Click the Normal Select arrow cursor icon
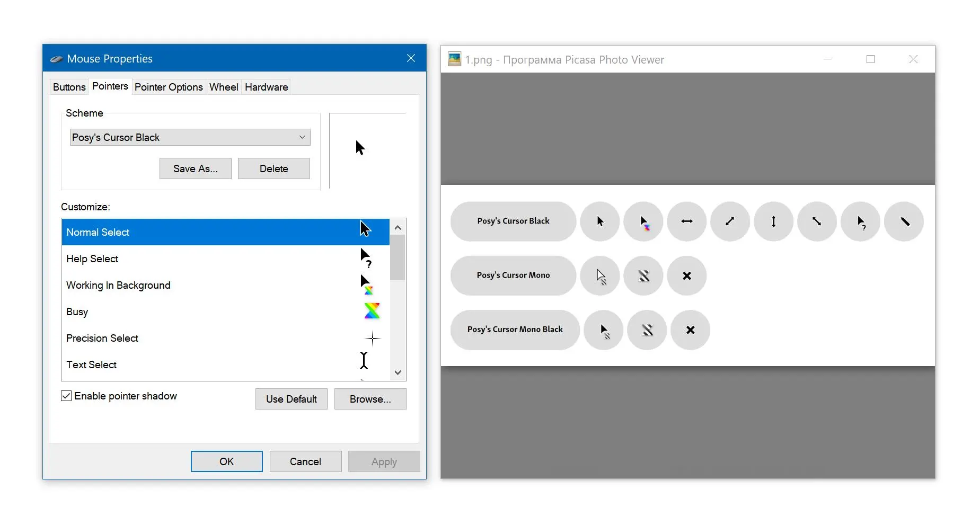 point(366,229)
